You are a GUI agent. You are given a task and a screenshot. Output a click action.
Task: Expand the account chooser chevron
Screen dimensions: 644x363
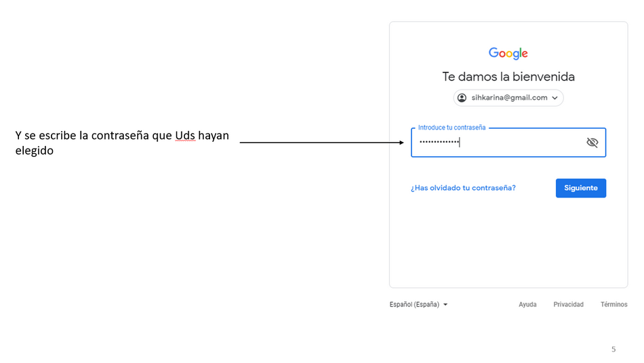coord(555,98)
